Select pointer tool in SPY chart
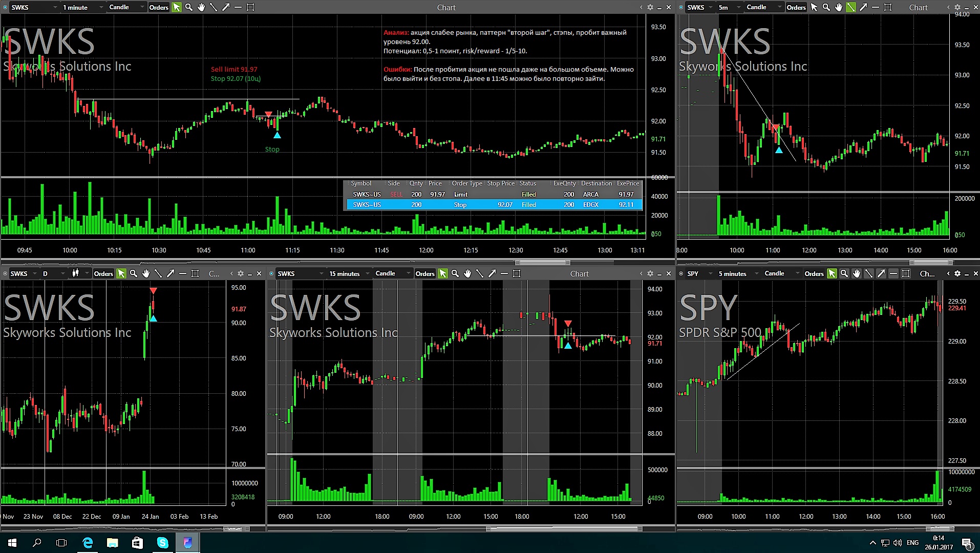This screenshot has width=980, height=553. [832, 273]
